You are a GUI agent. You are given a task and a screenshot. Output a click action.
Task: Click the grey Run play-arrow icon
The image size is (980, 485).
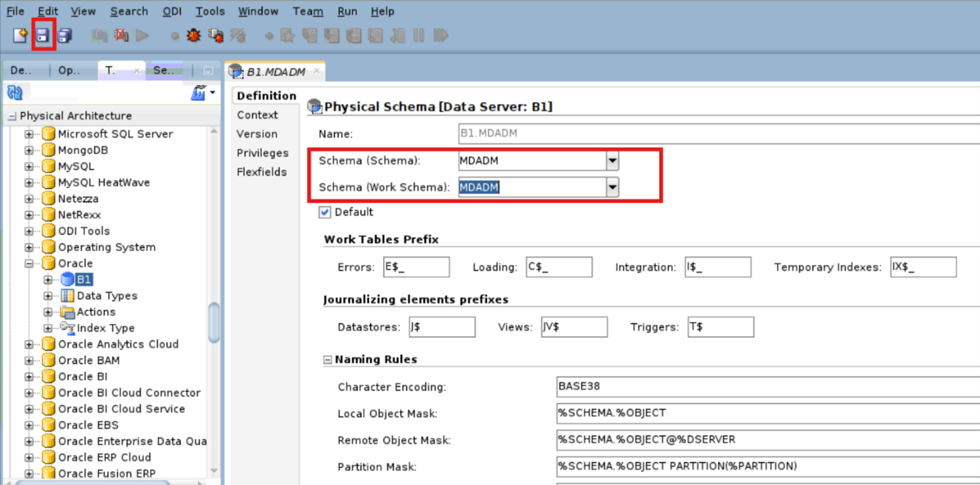tap(142, 35)
